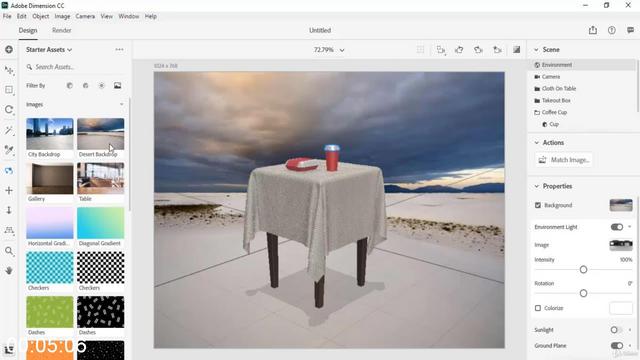The width and height of the screenshot is (640, 360).
Task: Select the Select and Move tool
Action: click(9, 70)
